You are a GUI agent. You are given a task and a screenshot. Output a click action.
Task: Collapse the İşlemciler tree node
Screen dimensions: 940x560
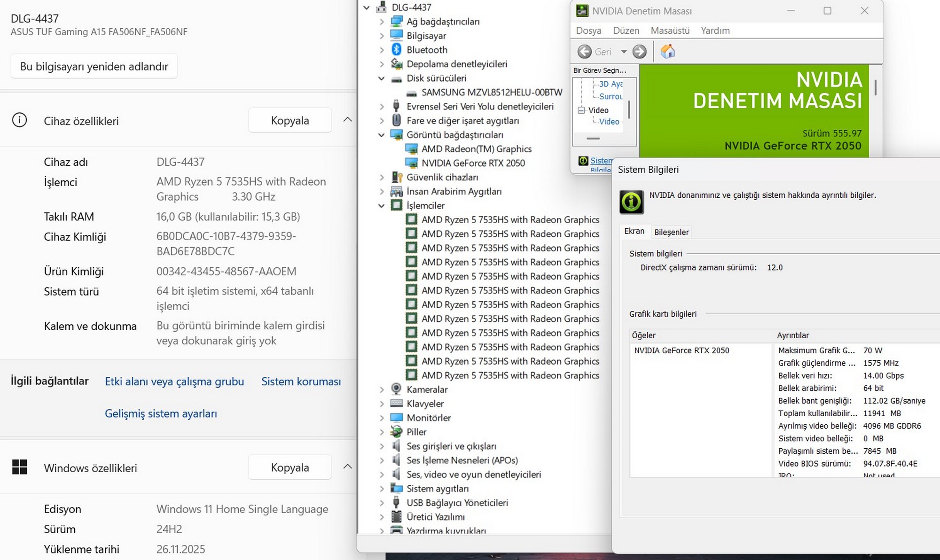(x=382, y=206)
